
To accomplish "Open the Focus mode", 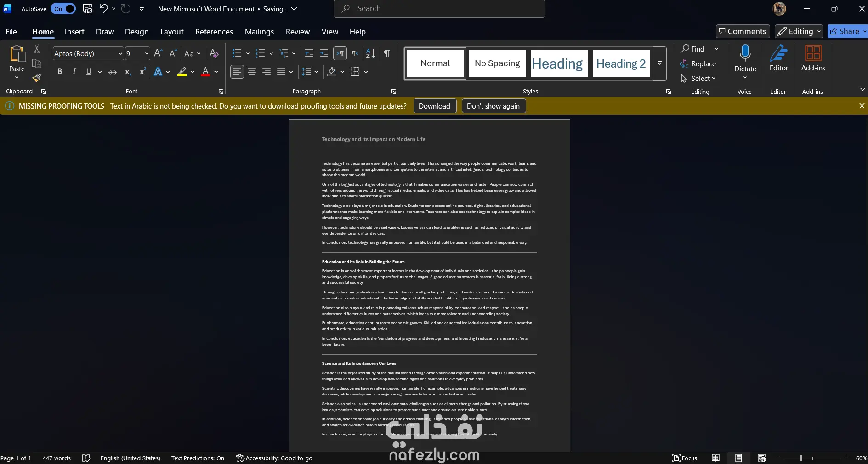I will pyautogui.click(x=685, y=458).
